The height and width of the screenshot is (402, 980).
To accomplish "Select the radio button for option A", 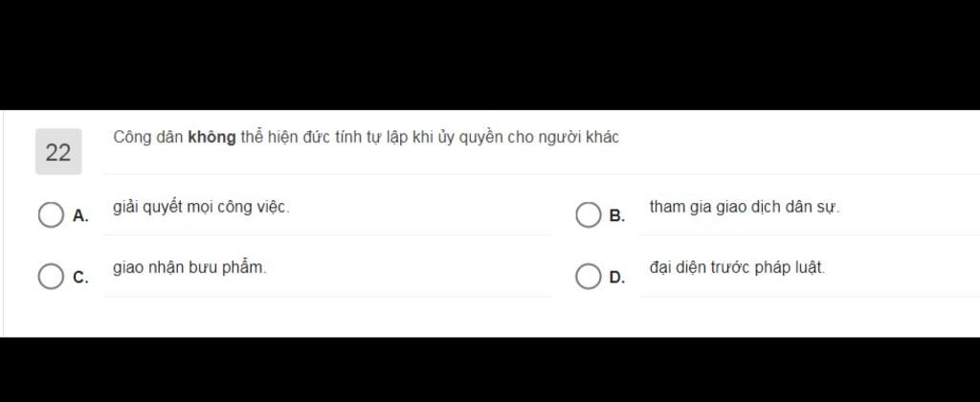I will click(51, 215).
